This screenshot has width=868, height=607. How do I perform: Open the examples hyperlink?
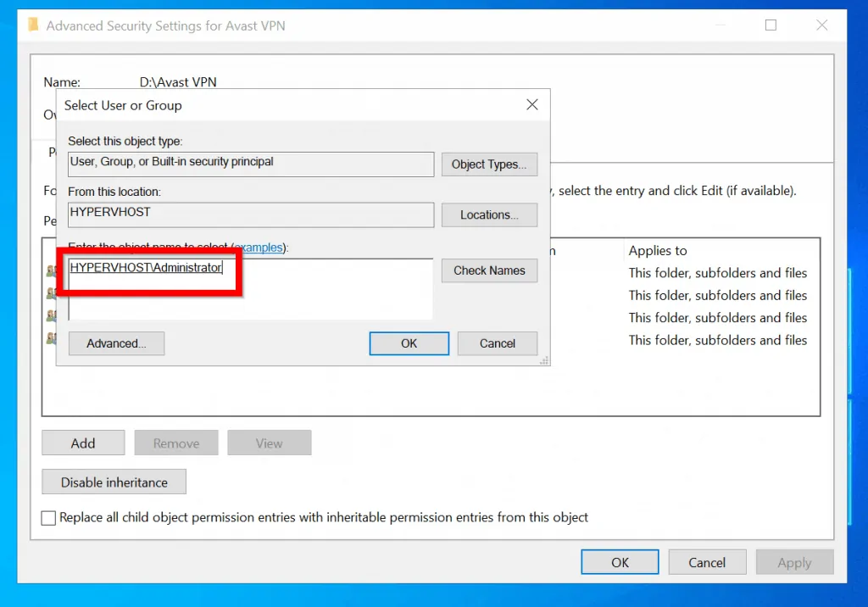point(259,248)
